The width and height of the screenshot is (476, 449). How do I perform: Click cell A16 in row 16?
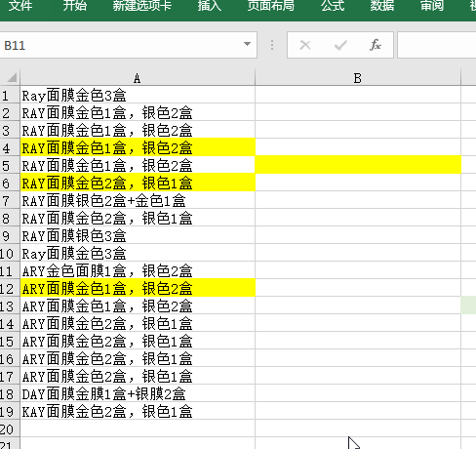click(x=138, y=359)
